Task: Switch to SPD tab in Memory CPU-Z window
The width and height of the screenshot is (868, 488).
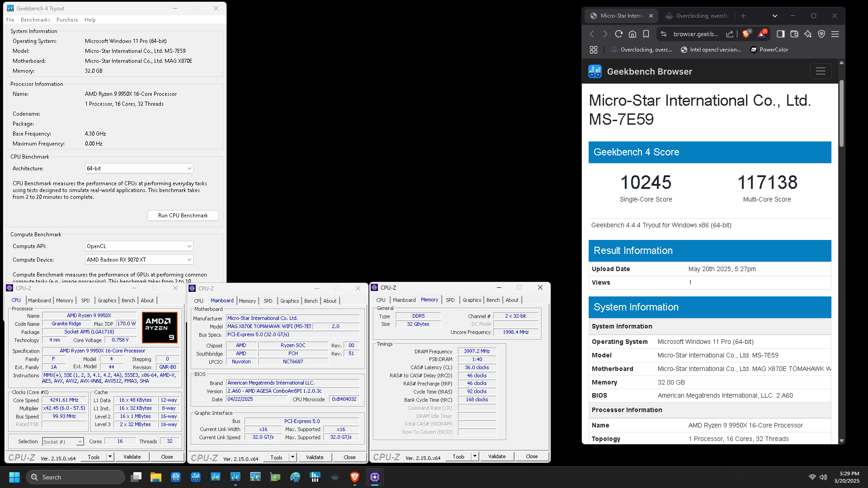Action: click(x=450, y=300)
